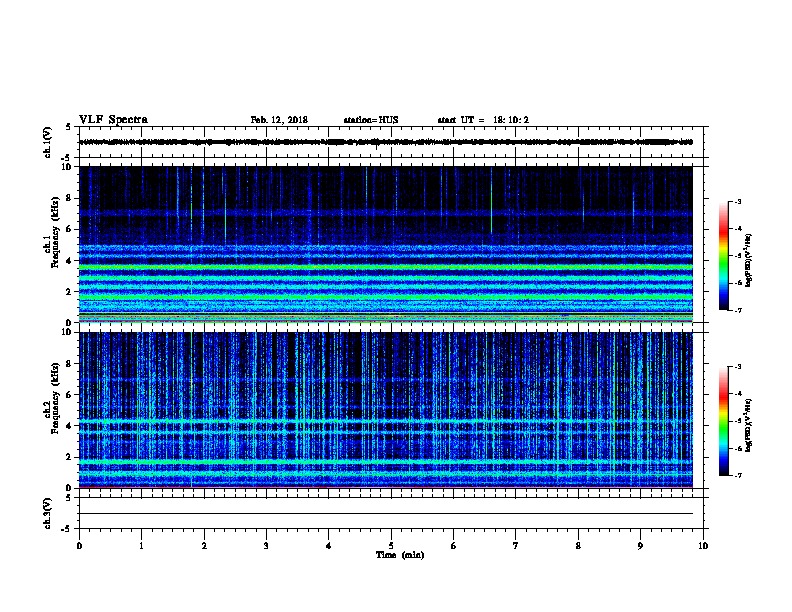Click the "-3" label on ch.1 colorbar
This screenshot has height=612, width=792.
(x=738, y=202)
